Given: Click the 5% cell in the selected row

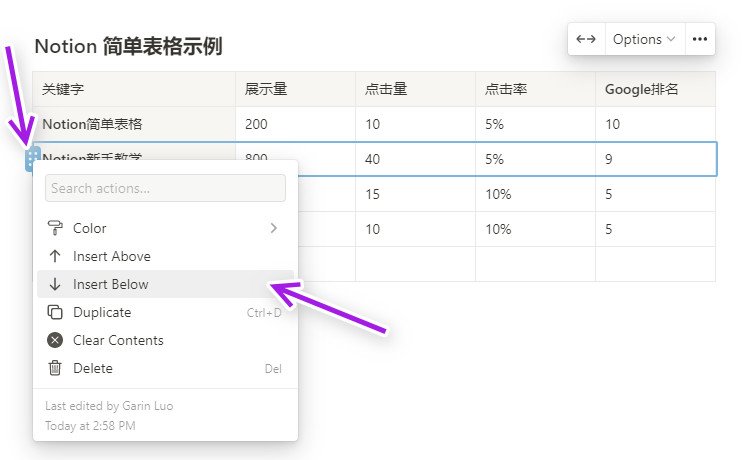Looking at the screenshot, I should click(536, 159).
